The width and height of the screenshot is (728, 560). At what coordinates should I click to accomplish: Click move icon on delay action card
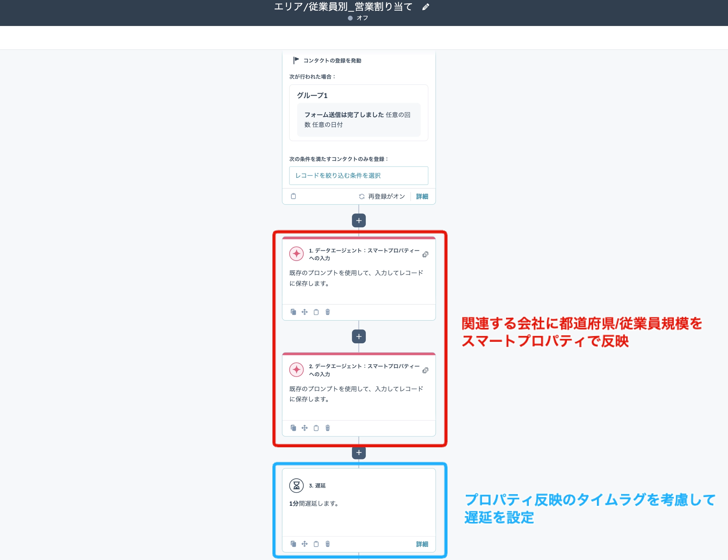coord(305,544)
